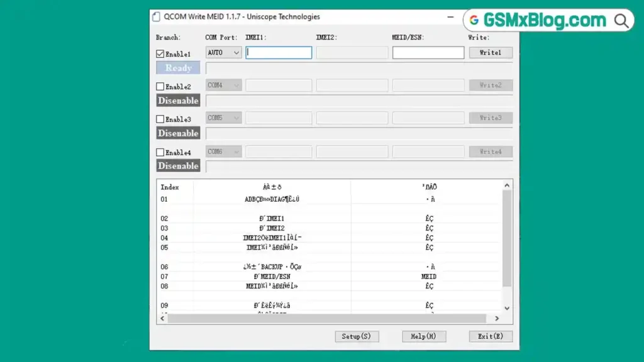Select list row 05 IMEI entry

pos(330,248)
